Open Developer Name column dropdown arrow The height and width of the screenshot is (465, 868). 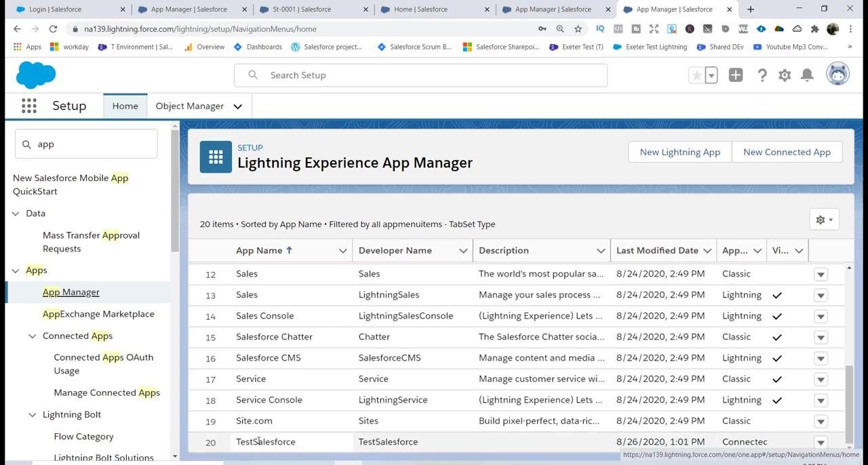[x=463, y=251]
